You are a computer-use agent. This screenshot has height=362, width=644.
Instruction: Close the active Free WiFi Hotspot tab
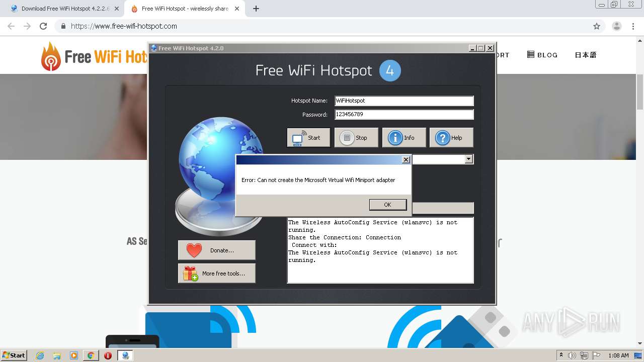click(x=236, y=9)
